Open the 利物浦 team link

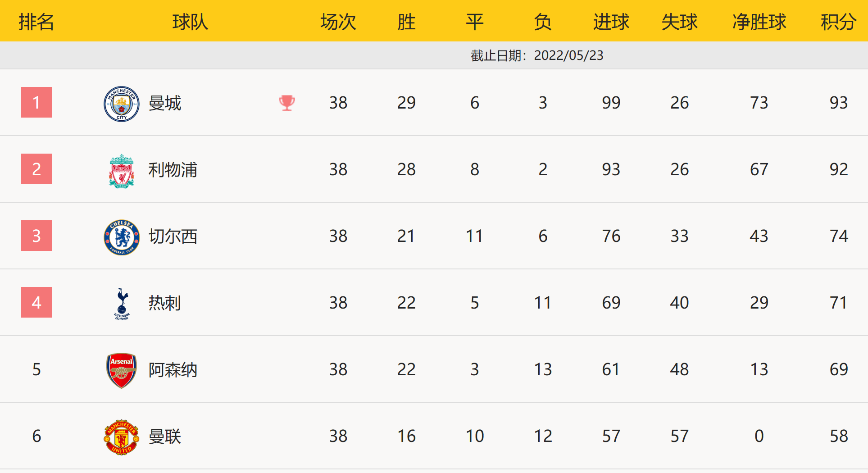(x=173, y=170)
